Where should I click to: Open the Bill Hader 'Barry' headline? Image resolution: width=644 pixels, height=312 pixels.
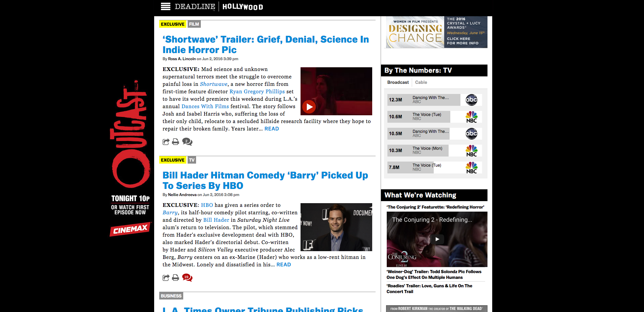point(265,181)
